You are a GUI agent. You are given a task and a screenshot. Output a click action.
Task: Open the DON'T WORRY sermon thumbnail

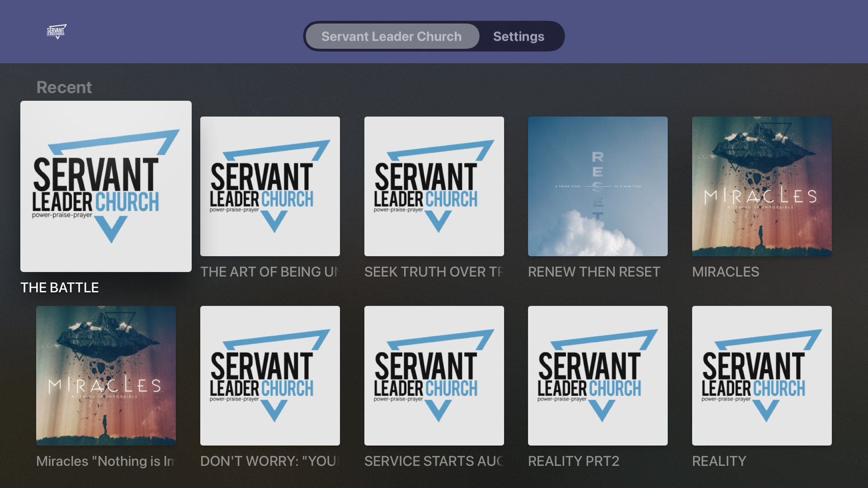(270, 375)
